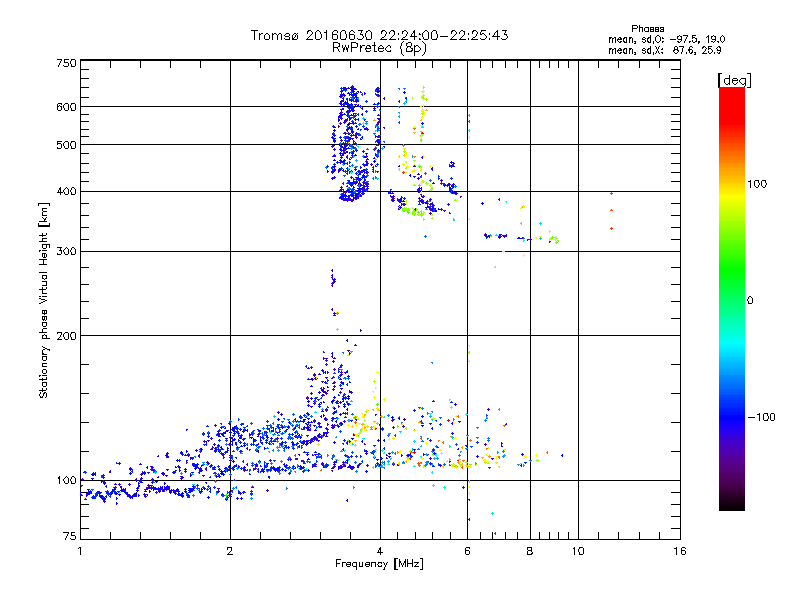Click the y-axis '500' tick label

[66, 145]
